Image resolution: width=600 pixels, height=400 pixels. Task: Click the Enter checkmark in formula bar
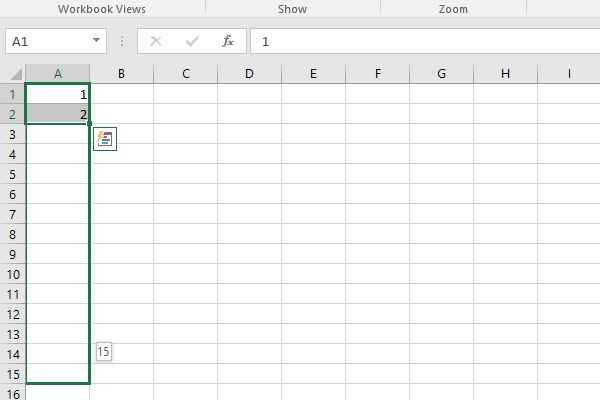(x=192, y=42)
